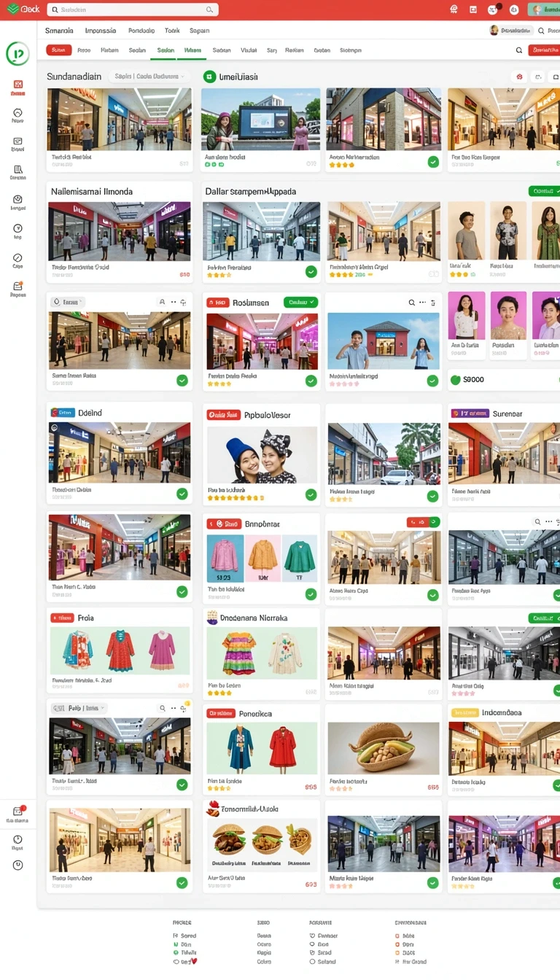This screenshot has height=980, width=560.
Task: Open the sidebar envelope icon with orange dot
Action: [x=17, y=287]
